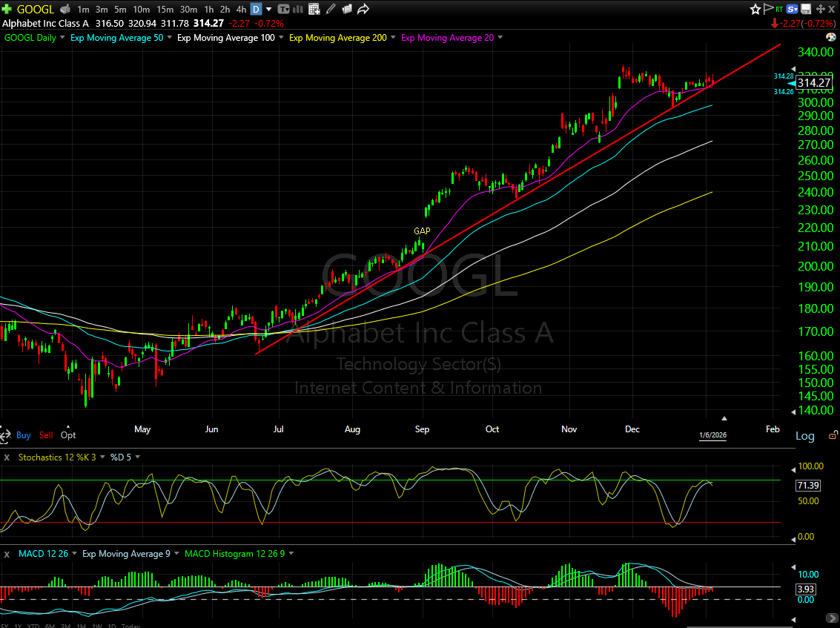The height and width of the screenshot is (628, 840).
Task: Click the GOOGL ticker symbol
Action: click(x=36, y=9)
